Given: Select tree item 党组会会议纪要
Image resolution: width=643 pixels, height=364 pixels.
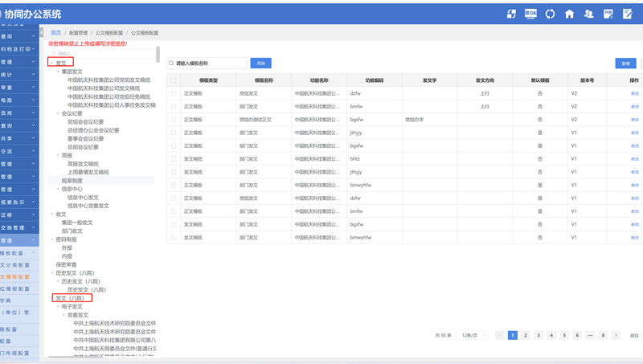Looking at the screenshot, I should (x=86, y=122).
